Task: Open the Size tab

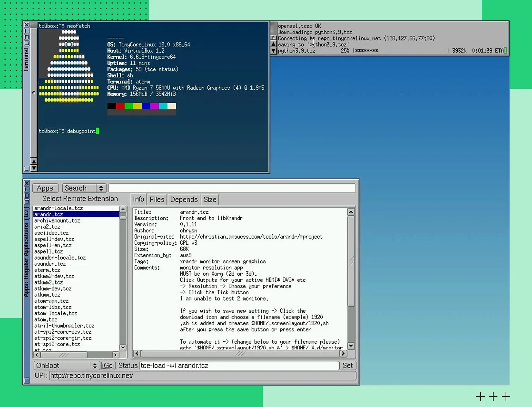Action: click(x=210, y=200)
